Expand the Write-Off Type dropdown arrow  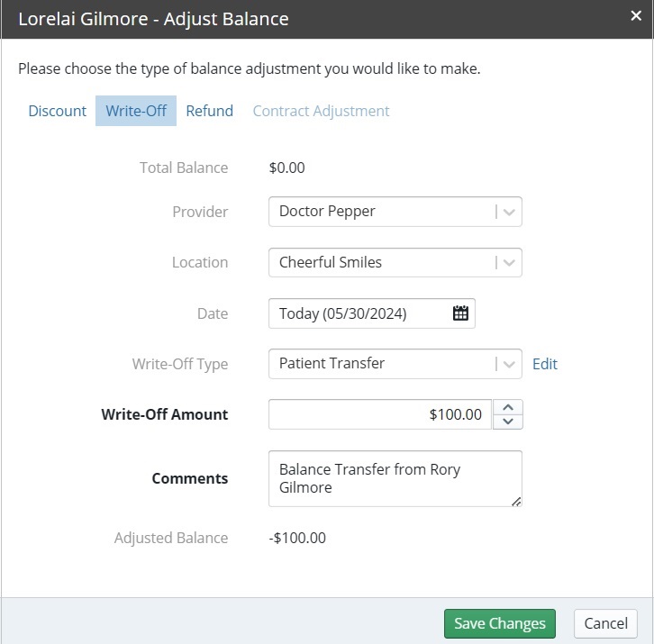click(509, 364)
